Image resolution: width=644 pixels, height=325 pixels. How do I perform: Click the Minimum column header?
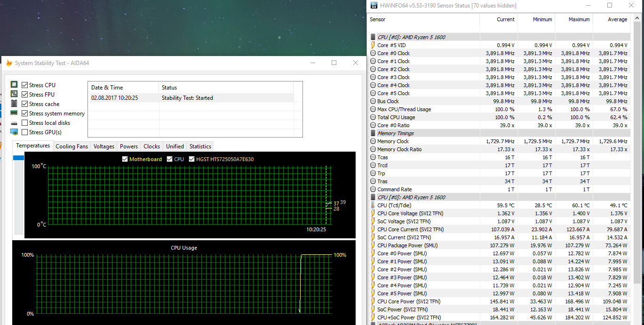[x=536, y=19]
